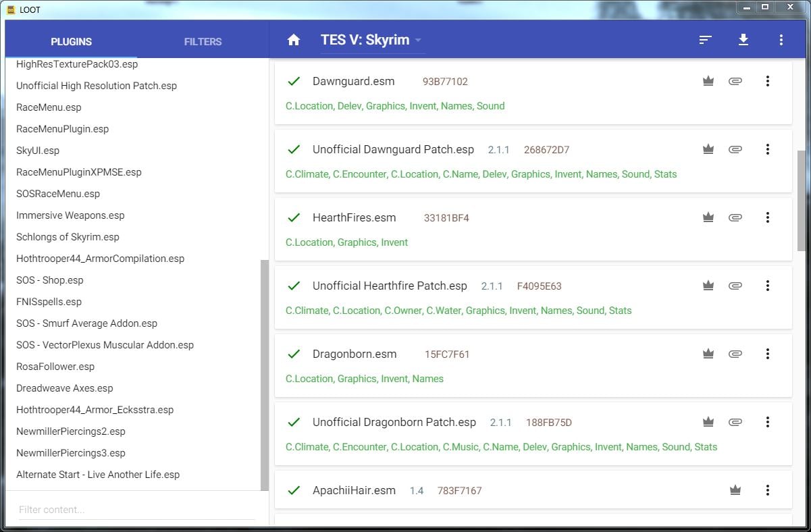The image size is (811, 532).
Task: Click the green checkmark next to HearthFires.esm
Action: (x=294, y=217)
